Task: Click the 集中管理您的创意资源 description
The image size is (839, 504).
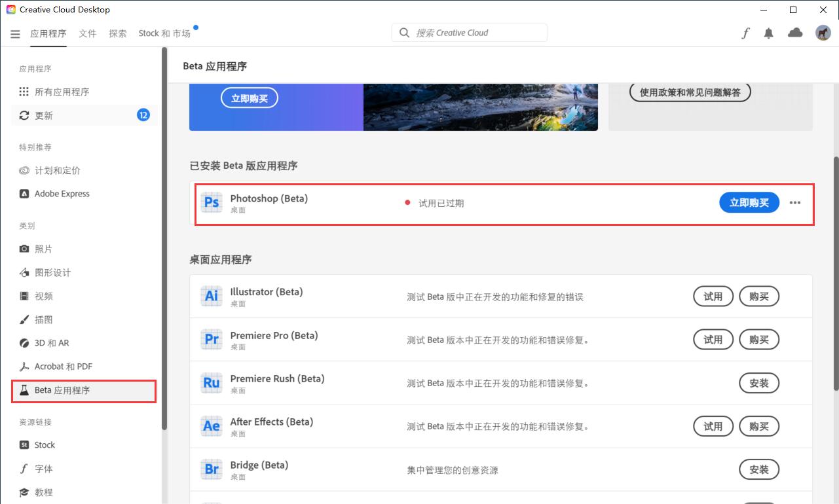Action: point(453,470)
